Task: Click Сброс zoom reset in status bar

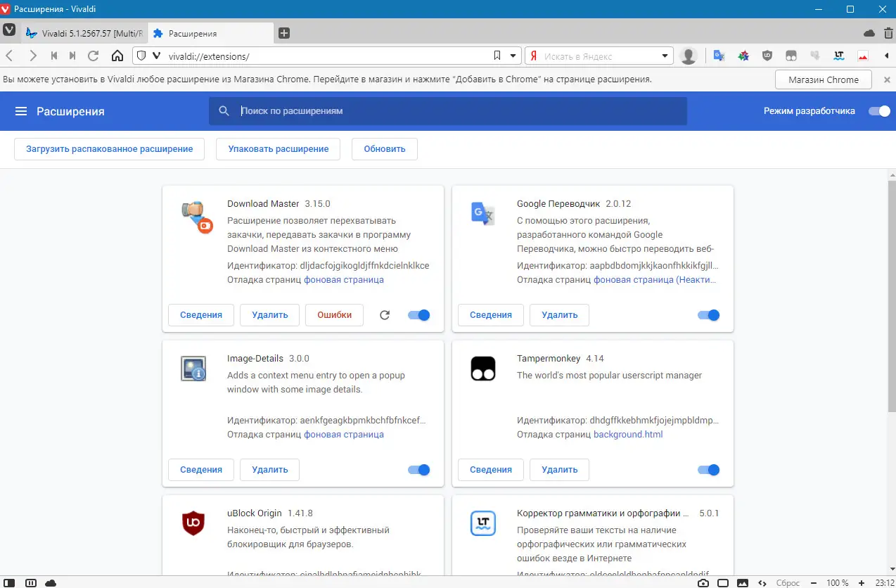Action: pyautogui.click(x=788, y=583)
